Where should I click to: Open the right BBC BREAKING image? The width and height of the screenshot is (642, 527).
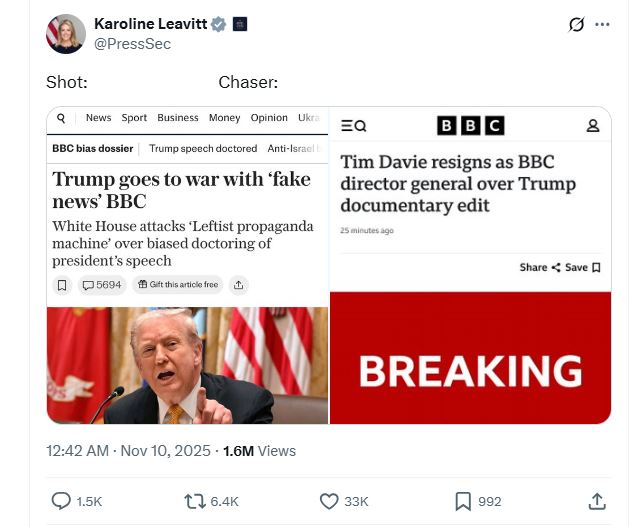(x=470, y=265)
